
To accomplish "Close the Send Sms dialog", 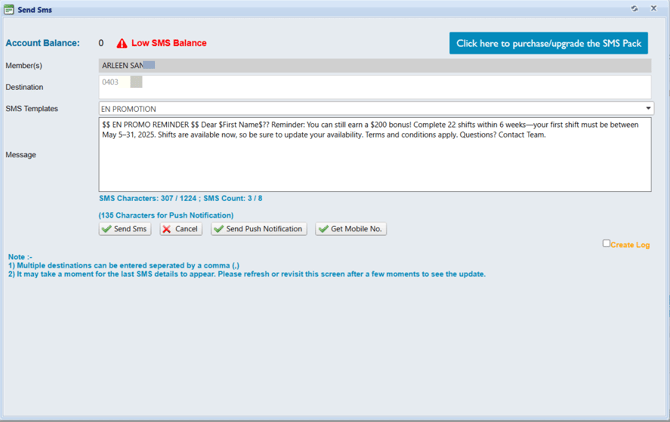I will [653, 9].
